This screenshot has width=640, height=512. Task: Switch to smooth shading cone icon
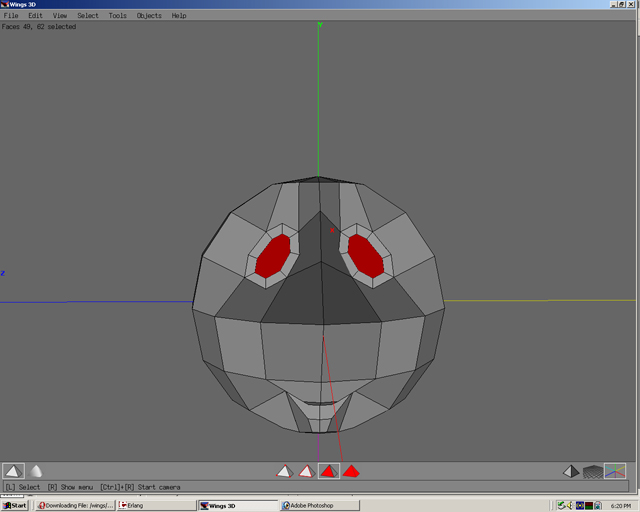tap(36, 471)
